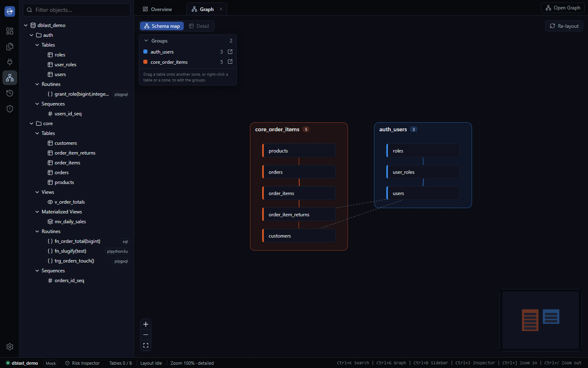Close the Graph tab

point(221,9)
